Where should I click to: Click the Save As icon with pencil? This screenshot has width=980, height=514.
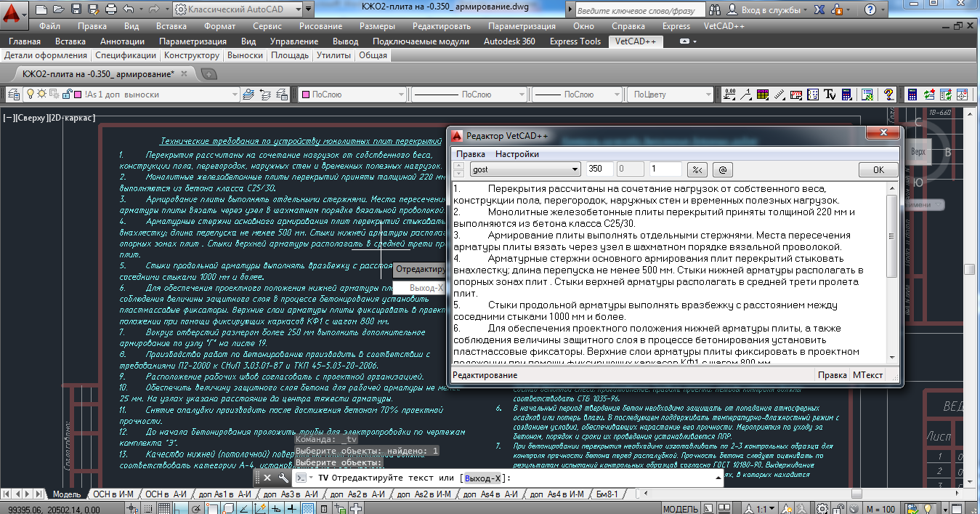[92, 9]
